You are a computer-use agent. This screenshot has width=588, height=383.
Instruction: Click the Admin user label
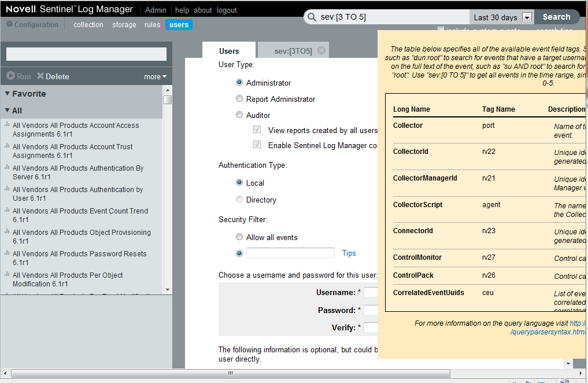[156, 10]
